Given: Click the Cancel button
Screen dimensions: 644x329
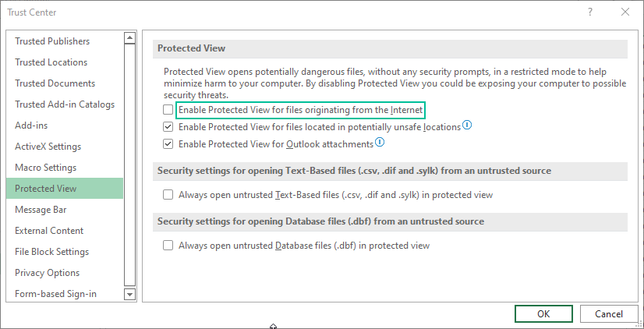Looking at the screenshot, I should tap(609, 313).
